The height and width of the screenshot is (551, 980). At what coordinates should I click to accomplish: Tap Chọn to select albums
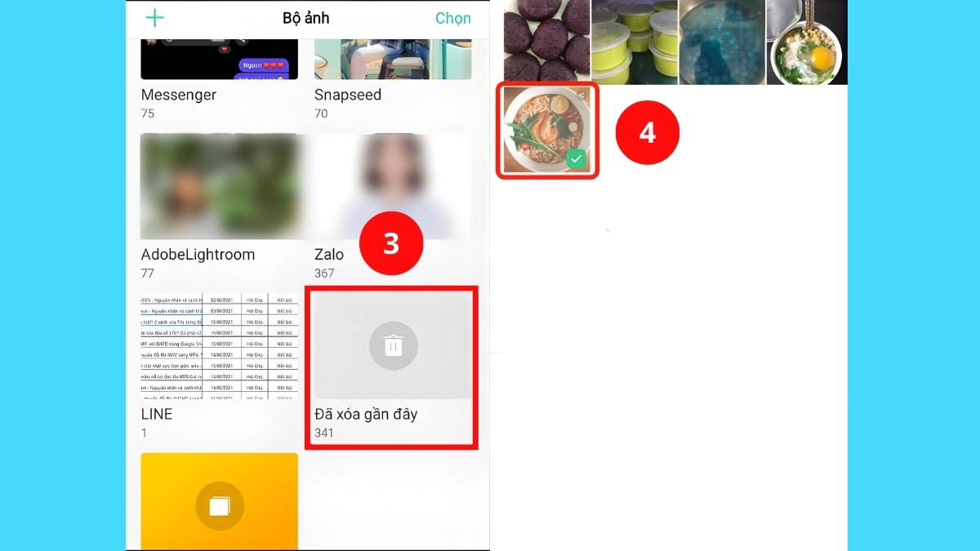(452, 18)
